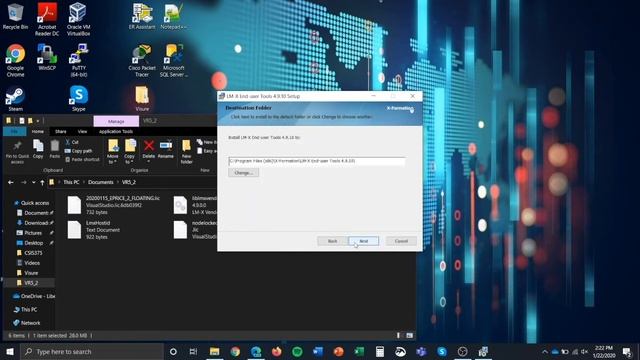The image size is (640, 360).
Task: Open Notepad++ desktop shortcut
Action: (173, 16)
